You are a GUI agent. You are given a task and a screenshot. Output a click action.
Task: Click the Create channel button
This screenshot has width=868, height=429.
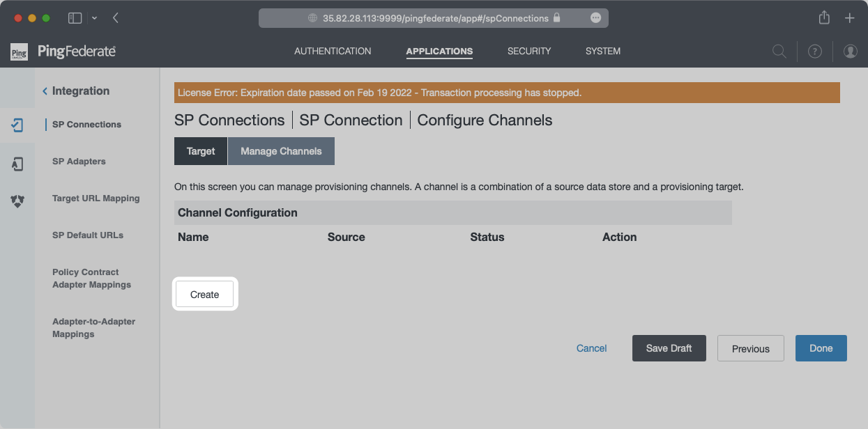tap(204, 295)
